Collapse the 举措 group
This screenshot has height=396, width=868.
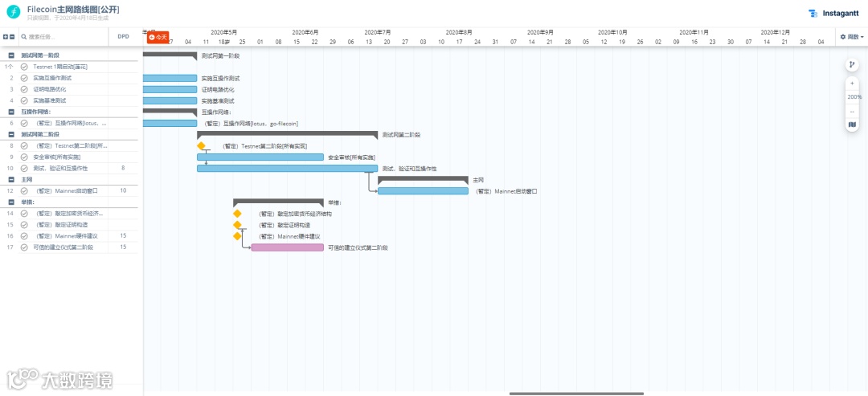click(x=11, y=202)
